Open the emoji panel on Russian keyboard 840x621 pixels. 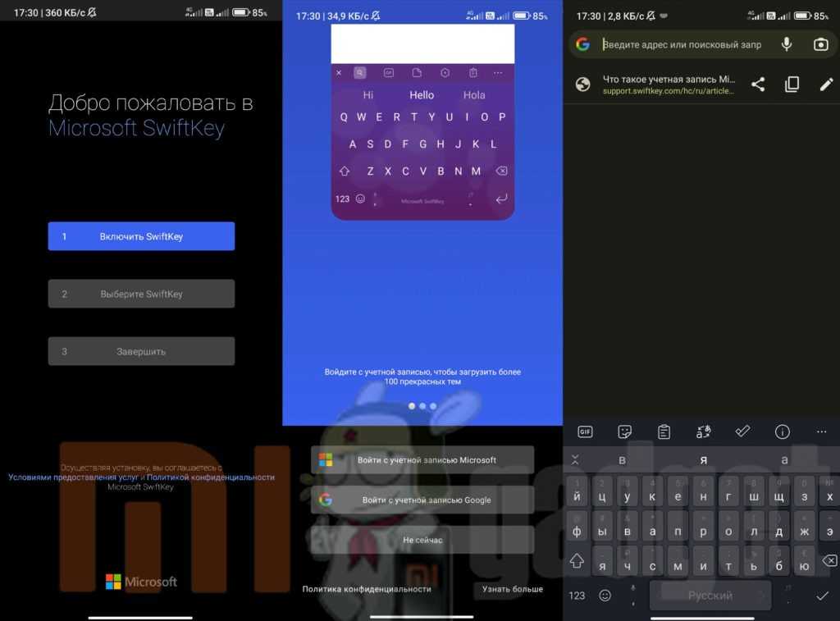click(605, 595)
